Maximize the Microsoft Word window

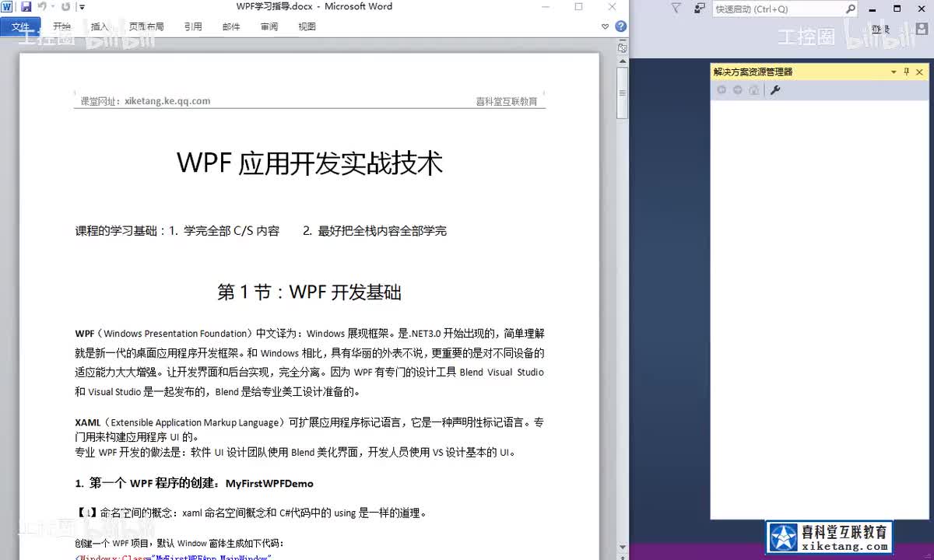coord(578,7)
